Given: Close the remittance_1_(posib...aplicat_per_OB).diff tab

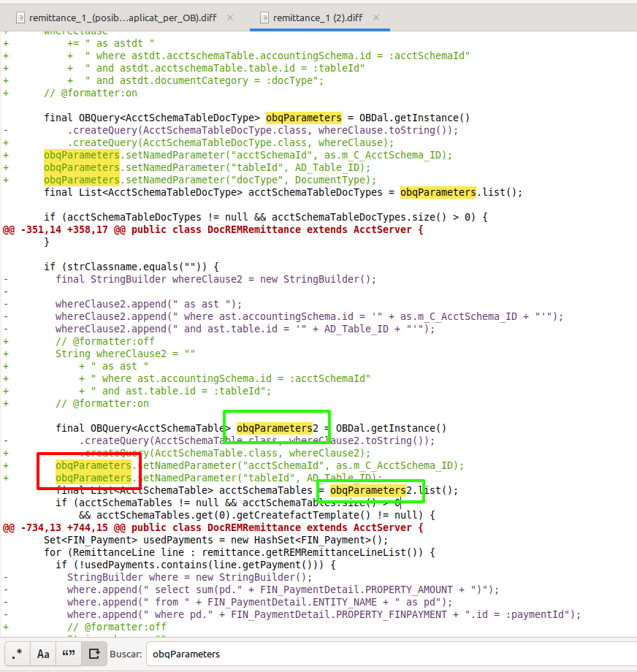Looking at the screenshot, I should click(231, 18).
